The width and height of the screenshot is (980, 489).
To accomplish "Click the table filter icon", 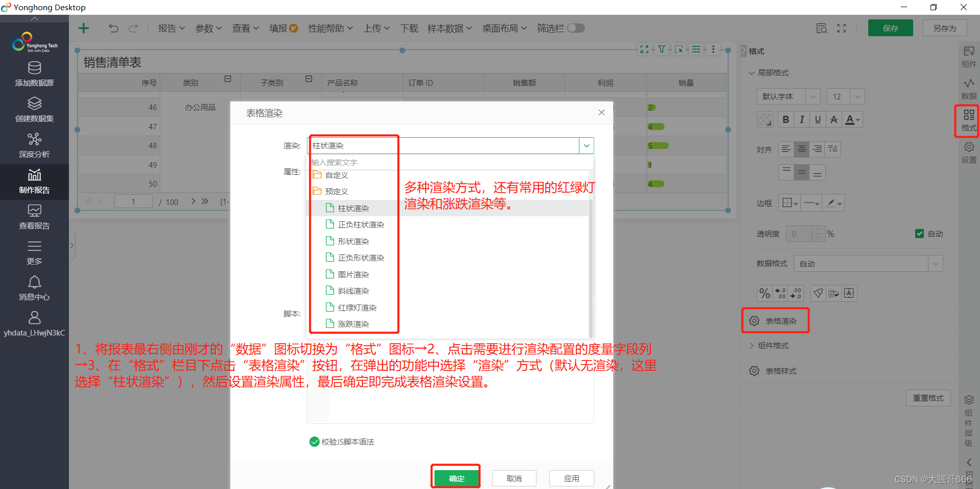I will tap(661, 49).
